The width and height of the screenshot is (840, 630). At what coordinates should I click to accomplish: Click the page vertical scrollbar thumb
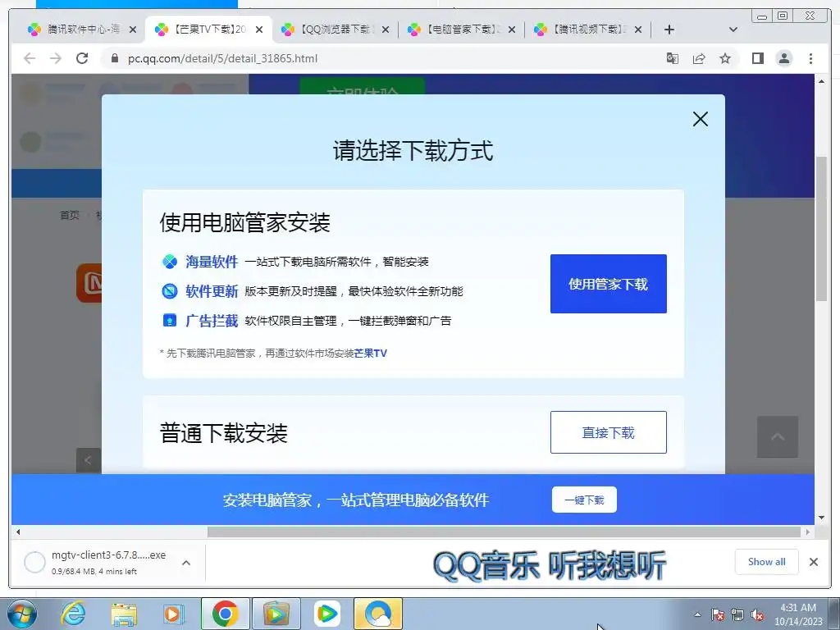click(x=821, y=229)
